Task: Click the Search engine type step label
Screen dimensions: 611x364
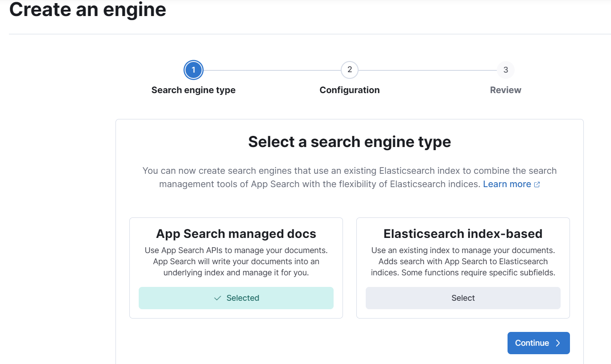Action: tap(194, 90)
